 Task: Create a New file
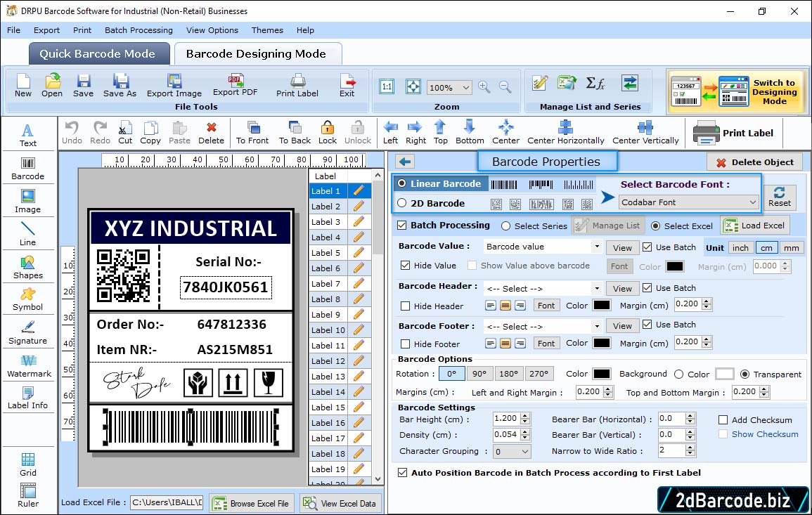[22, 86]
